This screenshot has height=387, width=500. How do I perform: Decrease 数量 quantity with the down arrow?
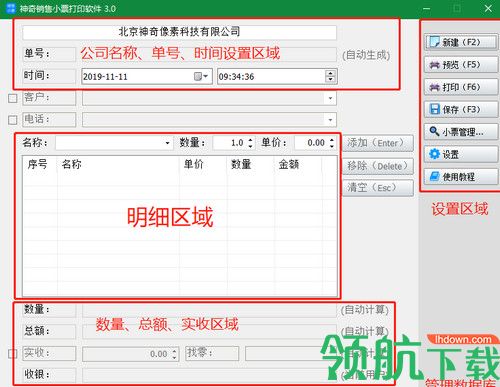tap(250, 146)
